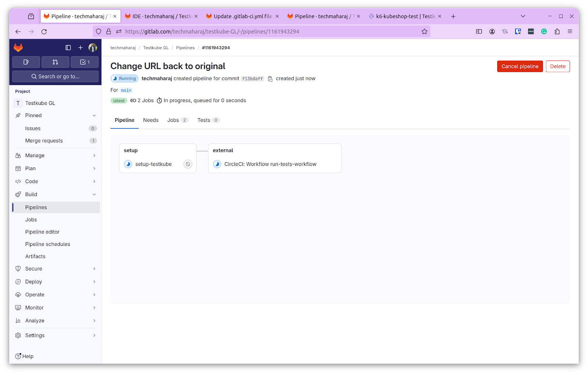The width and height of the screenshot is (588, 374).
Task: Open the user avatar menu
Action: coord(93,48)
